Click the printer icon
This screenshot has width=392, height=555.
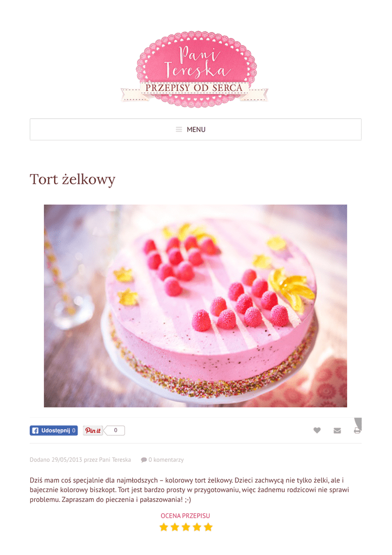pyautogui.click(x=357, y=430)
